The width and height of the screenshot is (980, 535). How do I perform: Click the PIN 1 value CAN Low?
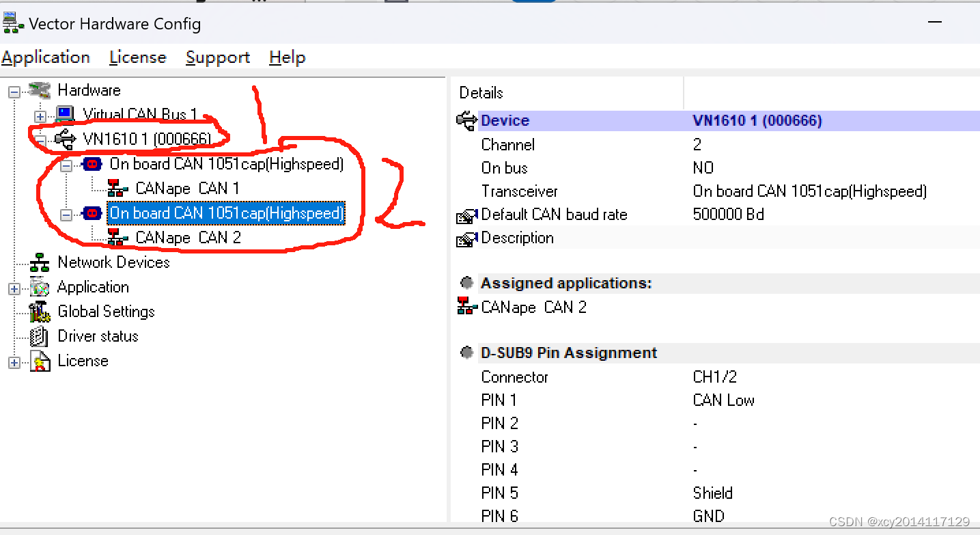click(723, 400)
